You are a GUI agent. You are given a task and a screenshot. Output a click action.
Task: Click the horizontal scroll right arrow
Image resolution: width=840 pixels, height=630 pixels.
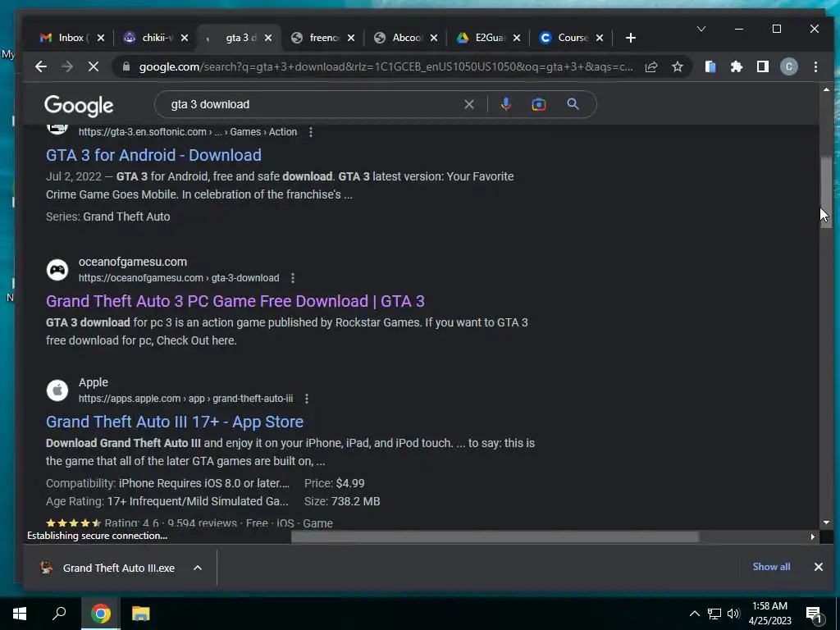(813, 536)
